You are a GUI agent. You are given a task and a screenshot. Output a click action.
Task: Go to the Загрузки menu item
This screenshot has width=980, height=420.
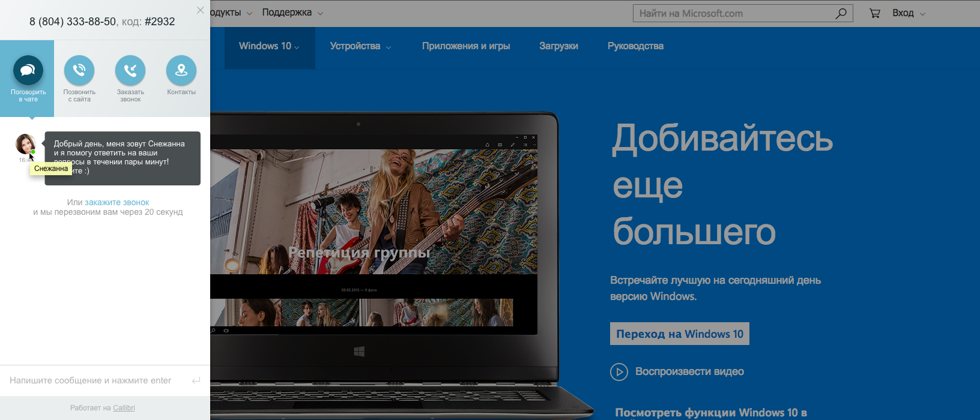pos(558,46)
